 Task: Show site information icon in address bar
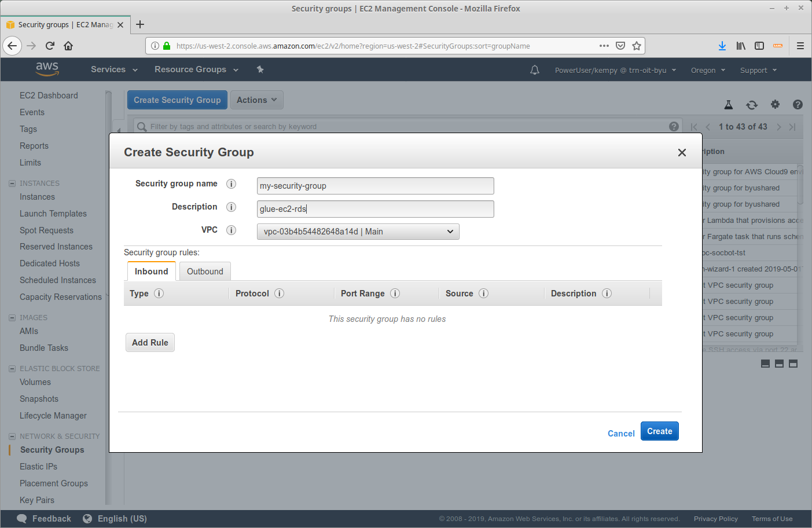pos(155,46)
